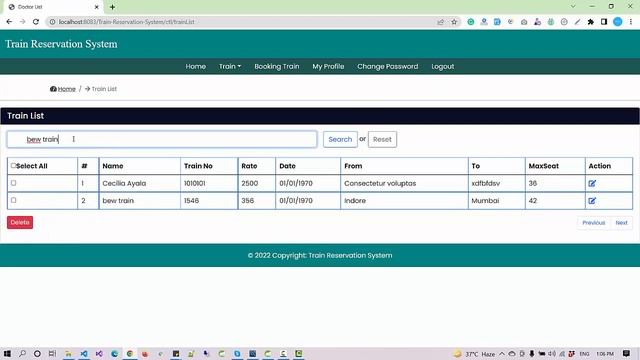Open the browser side panel icon
This screenshot has width=640, height=360.
(x=604, y=22)
